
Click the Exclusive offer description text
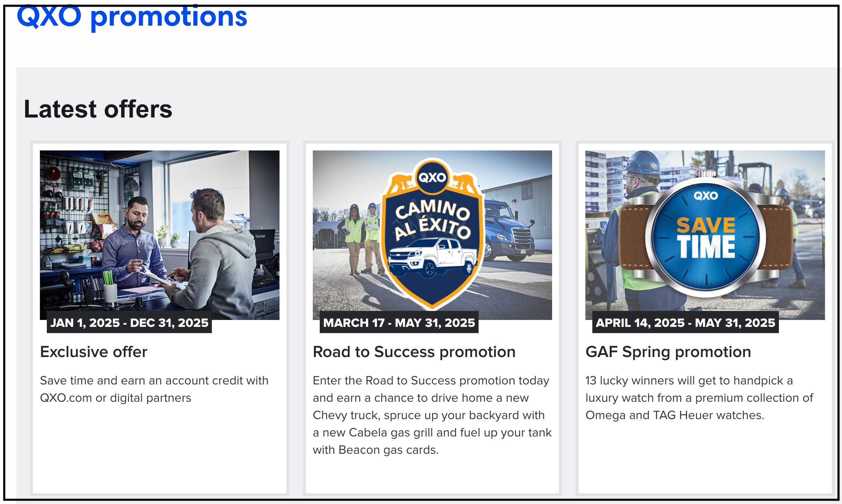coord(154,389)
